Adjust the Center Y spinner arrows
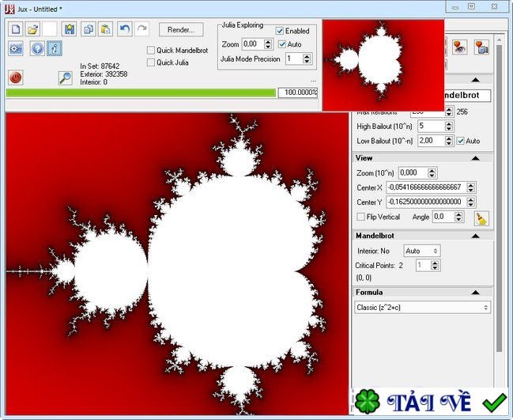The height and width of the screenshot is (420, 513). (x=471, y=202)
